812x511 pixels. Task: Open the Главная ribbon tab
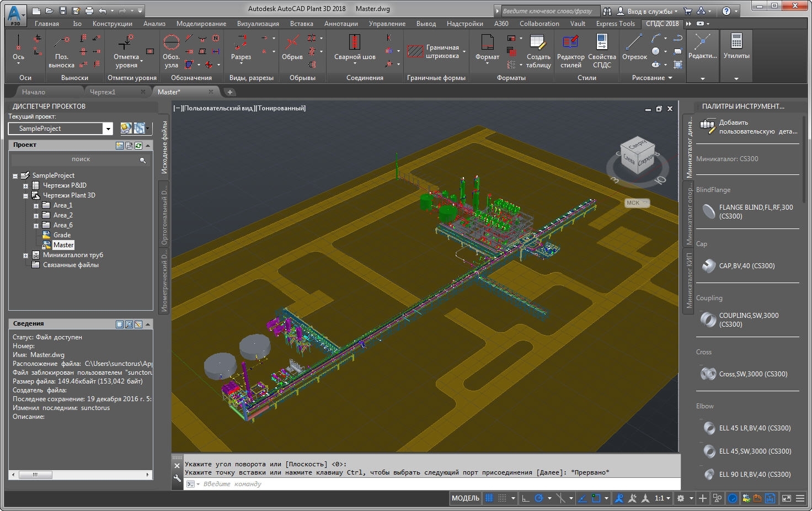47,24
